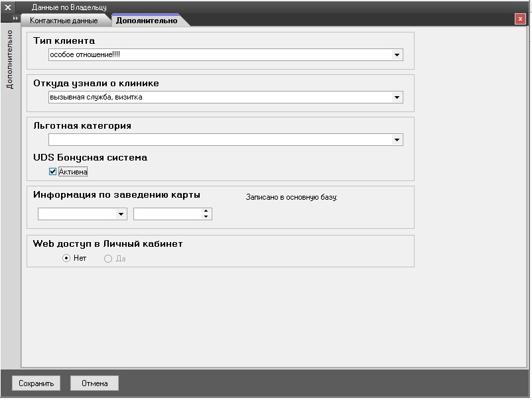
Task: Click into the card spinner input field
Action: click(167, 214)
